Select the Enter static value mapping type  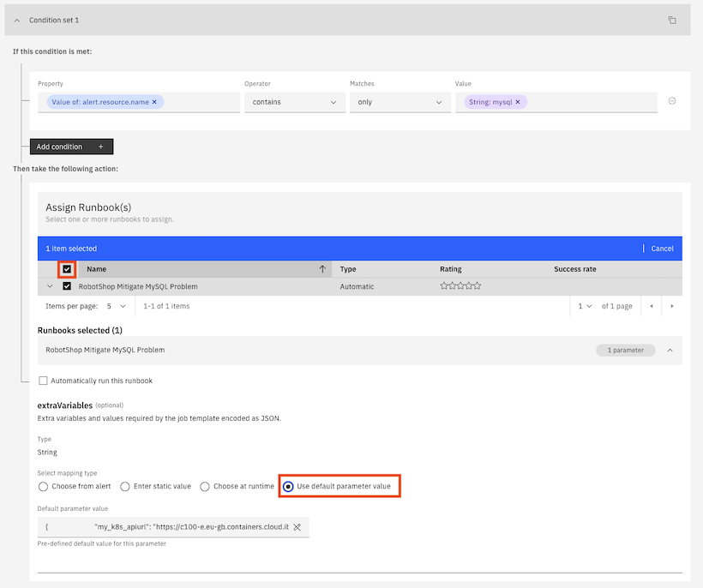point(125,487)
